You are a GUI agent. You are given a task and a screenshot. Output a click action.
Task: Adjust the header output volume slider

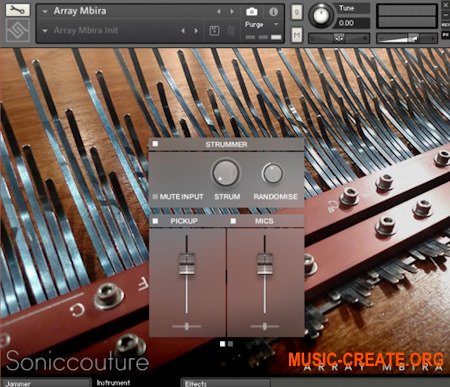[407, 38]
